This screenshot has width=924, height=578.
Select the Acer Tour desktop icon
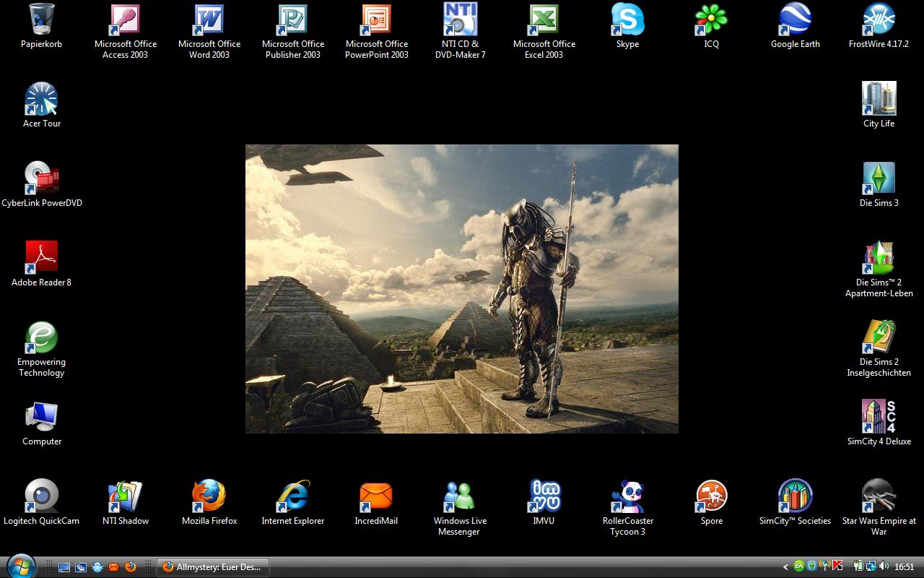42,105
